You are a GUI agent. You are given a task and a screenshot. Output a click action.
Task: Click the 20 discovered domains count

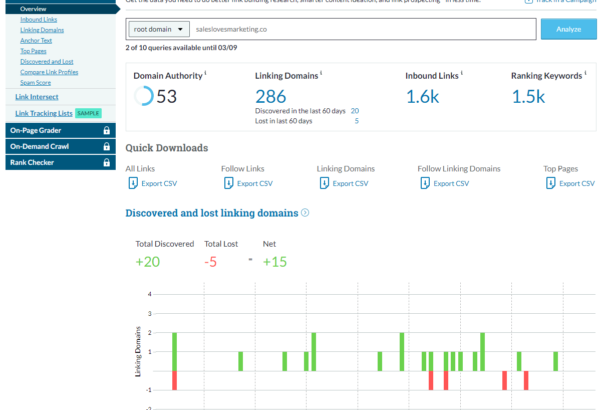[x=355, y=111]
